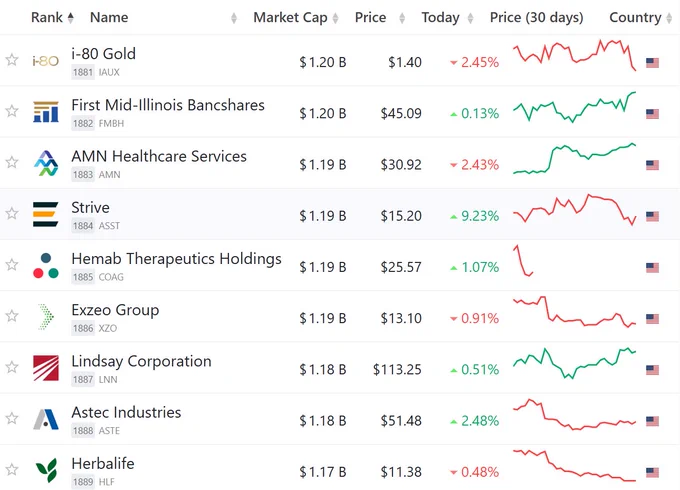Image resolution: width=680 pixels, height=490 pixels.
Task: Toggle favorite star for i-80 Gold
Action: 12,60
